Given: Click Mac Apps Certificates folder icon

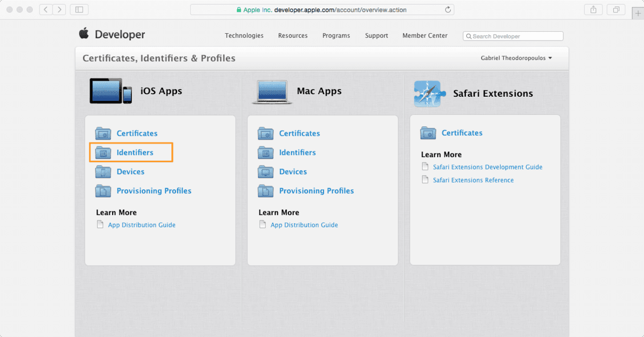Looking at the screenshot, I should pyautogui.click(x=265, y=133).
